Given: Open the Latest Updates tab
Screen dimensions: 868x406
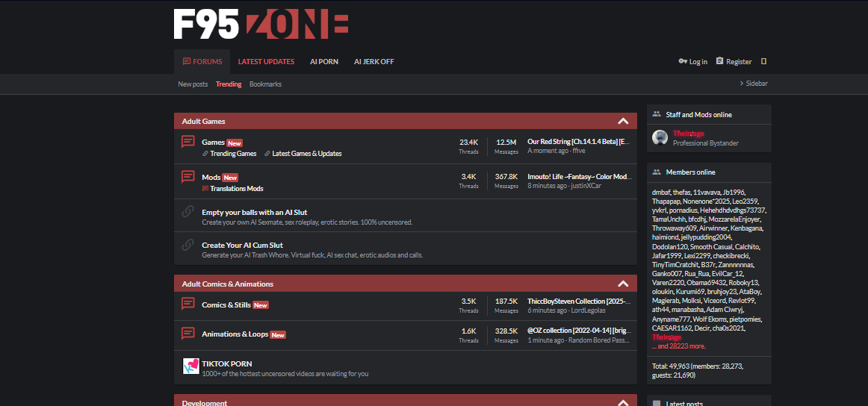Looking at the screenshot, I should [x=266, y=61].
